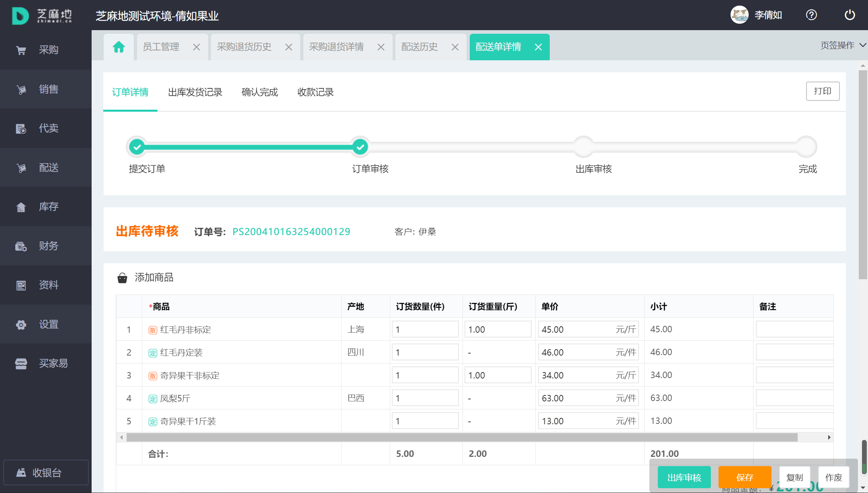The image size is (868, 493).
Task: Click the 出库审核 progress step
Action: pos(583,147)
